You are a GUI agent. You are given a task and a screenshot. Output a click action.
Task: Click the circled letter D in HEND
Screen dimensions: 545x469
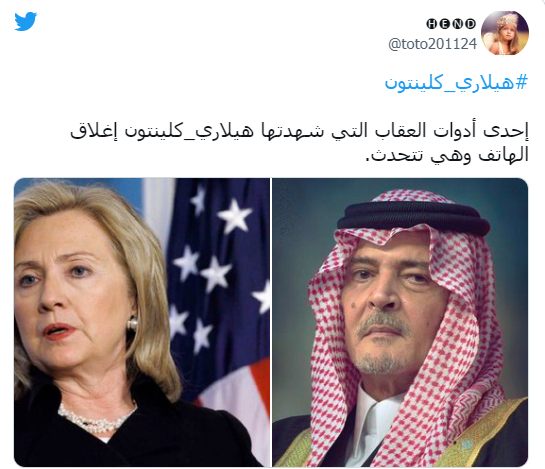point(470,24)
